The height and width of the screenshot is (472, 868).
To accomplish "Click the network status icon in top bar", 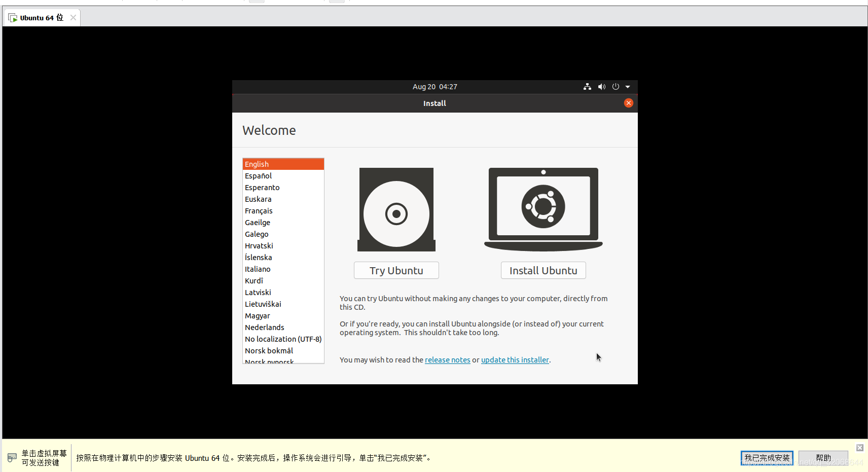I will (x=587, y=87).
